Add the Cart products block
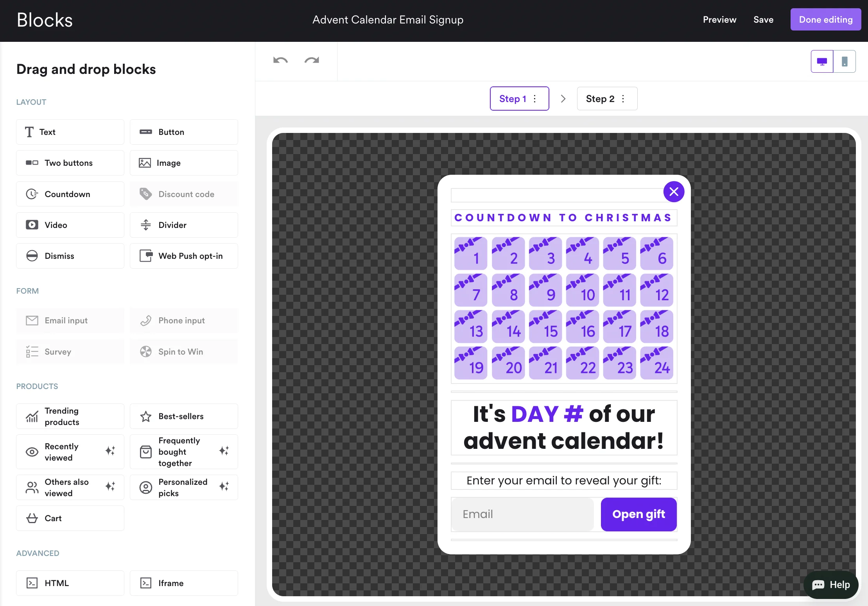 tap(70, 518)
